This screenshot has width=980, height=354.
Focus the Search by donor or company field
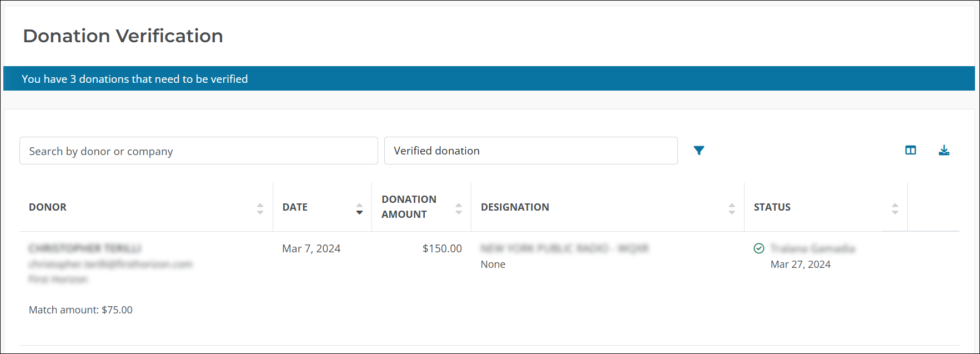(198, 151)
